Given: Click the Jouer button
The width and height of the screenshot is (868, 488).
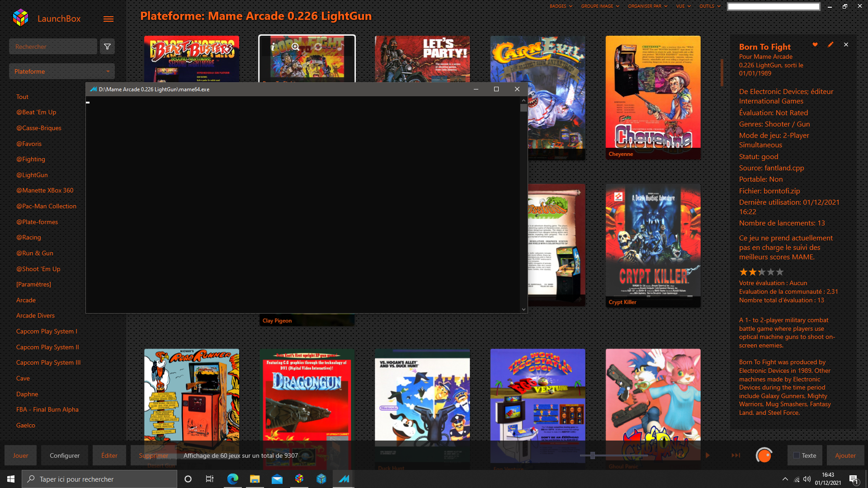Looking at the screenshot, I should click(20, 455).
